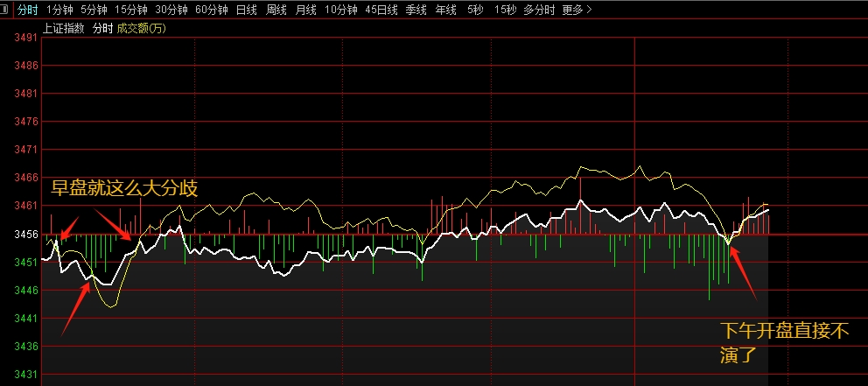Click the 3481 price axis label

[x=26, y=94]
